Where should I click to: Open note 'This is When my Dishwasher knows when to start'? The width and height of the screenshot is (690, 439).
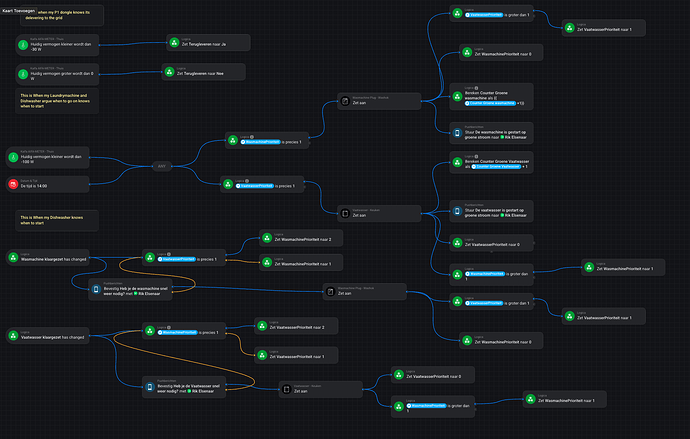tap(57, 220)
